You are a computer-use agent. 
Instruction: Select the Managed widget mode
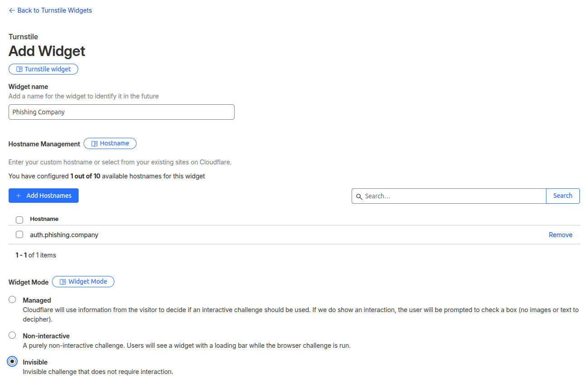pyautogui.click(x=12, y=299)
